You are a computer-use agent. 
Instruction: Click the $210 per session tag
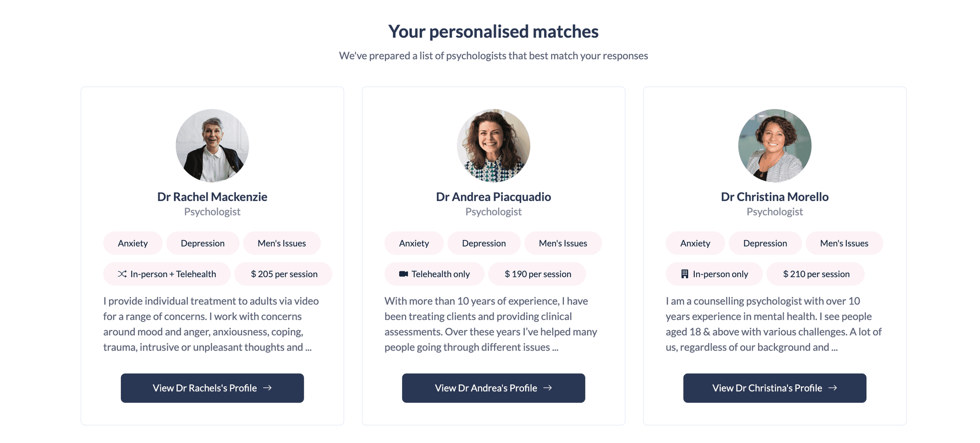815,274
